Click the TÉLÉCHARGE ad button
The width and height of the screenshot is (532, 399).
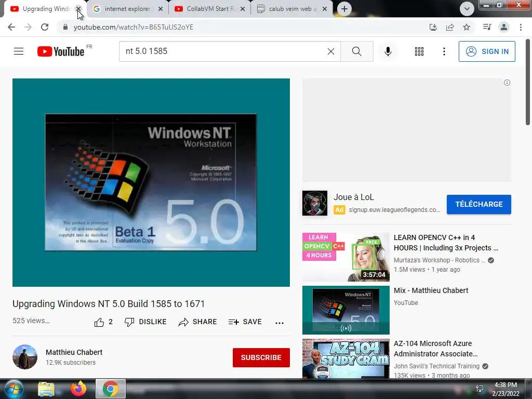click(478, 204)
